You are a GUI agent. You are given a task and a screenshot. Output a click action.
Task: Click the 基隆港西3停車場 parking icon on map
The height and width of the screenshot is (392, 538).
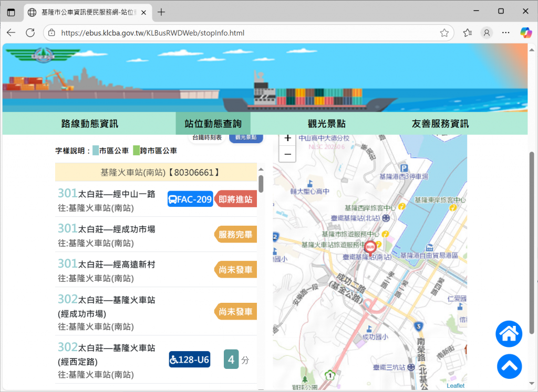coord(404,168)
